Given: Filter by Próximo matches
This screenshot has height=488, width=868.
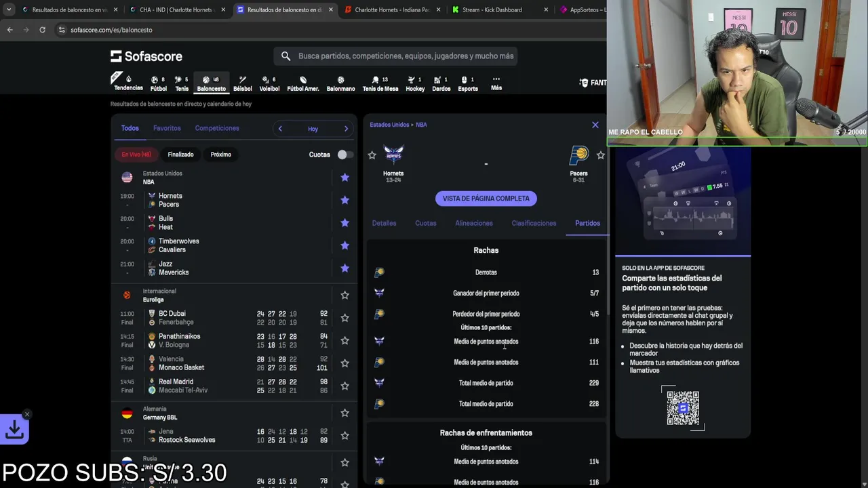Looking at the screenshot, I should coord(220,155).
